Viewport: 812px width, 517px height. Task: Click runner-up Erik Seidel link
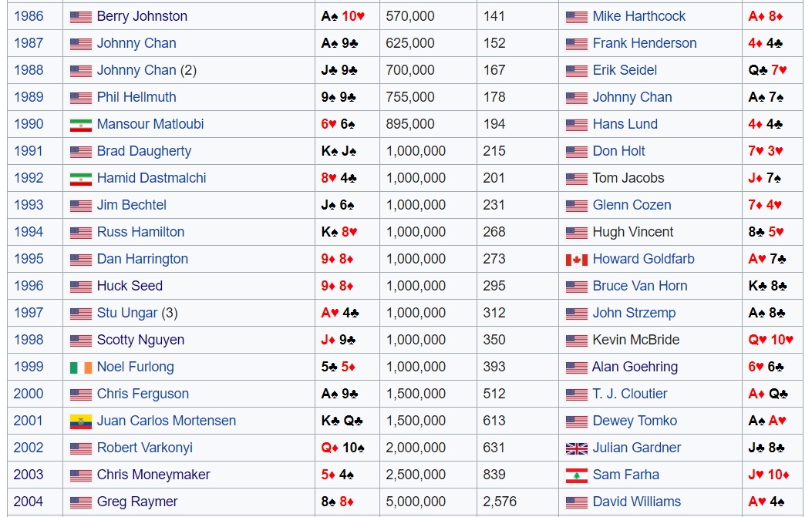pos(625,70)
